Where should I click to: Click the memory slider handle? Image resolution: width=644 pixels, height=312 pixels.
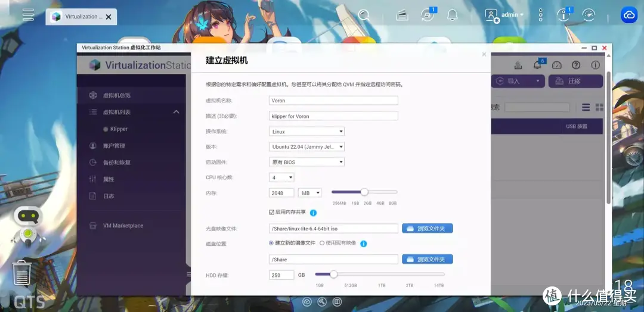click(364, 192)
